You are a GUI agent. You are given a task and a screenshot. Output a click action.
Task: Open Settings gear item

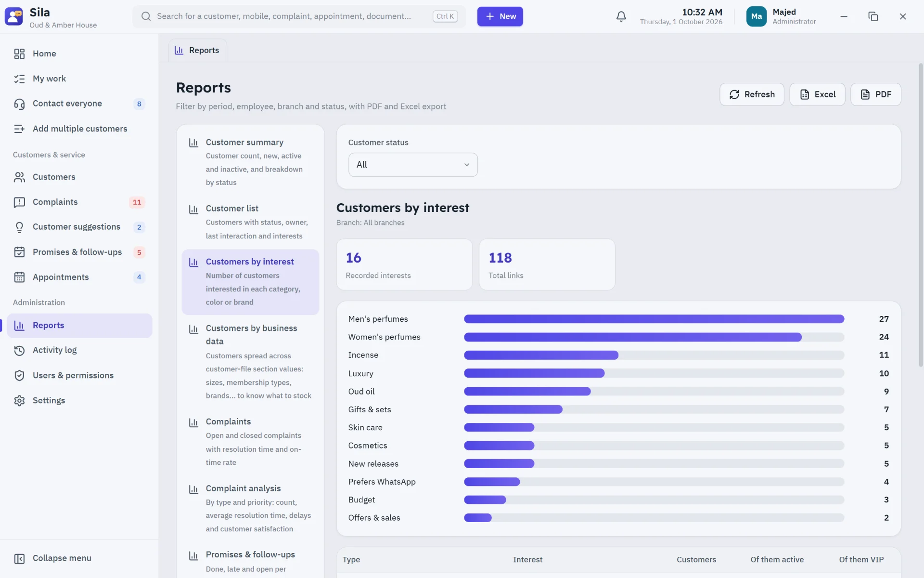79,400
